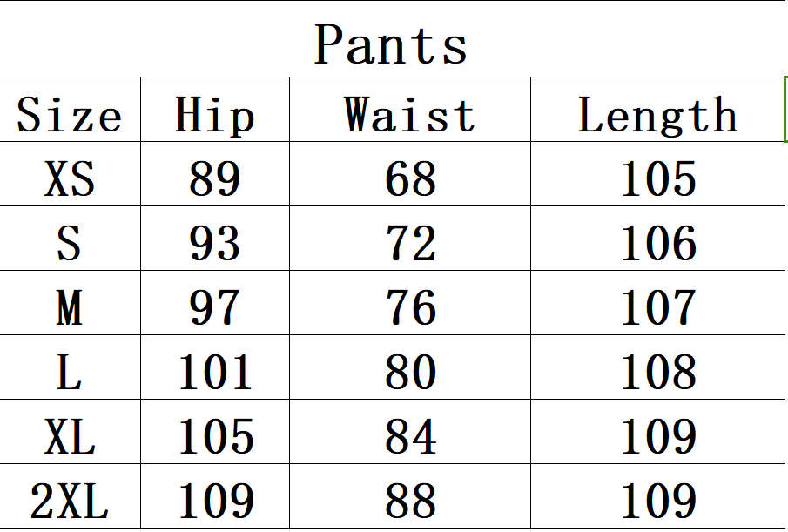Select length value 108 for L
788x532 pixels.
pyautogui.click(x=658, y=372)
